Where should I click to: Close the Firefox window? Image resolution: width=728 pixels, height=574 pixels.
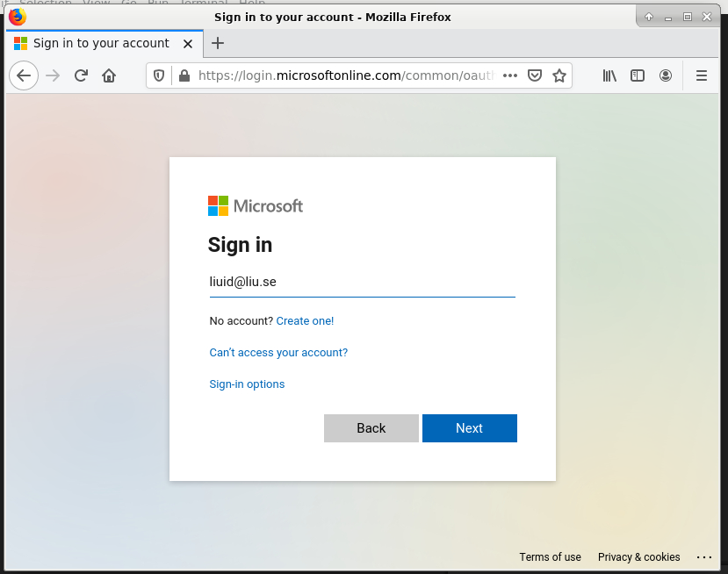[x=707, y=18]
